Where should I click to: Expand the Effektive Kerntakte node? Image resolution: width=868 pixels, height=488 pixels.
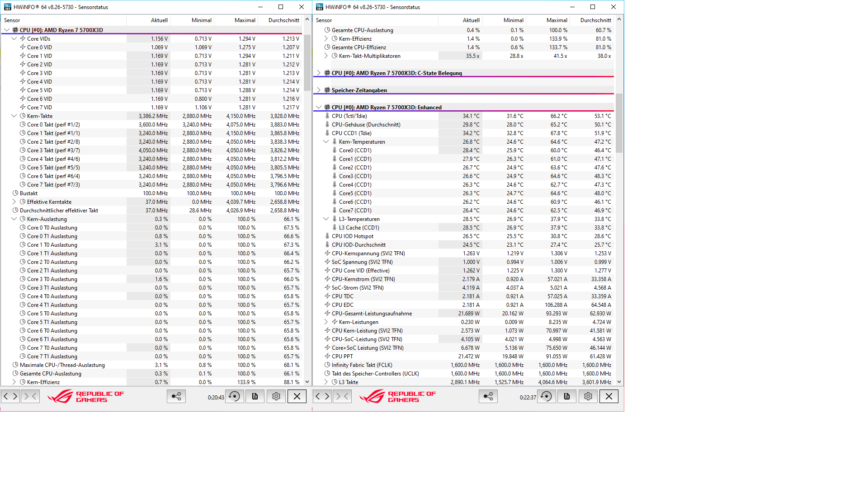tap(14, 202)
